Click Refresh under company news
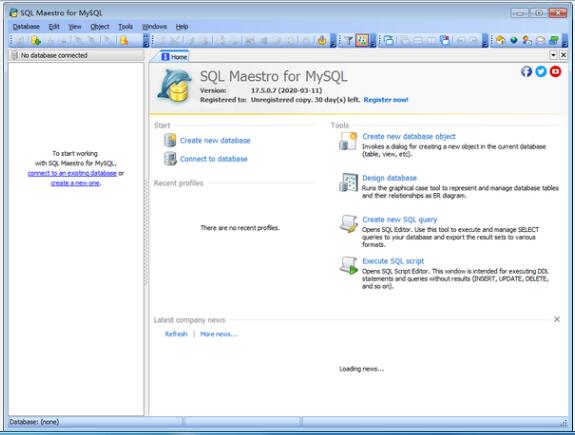This screenshot has width=575, height=435. 176,334
